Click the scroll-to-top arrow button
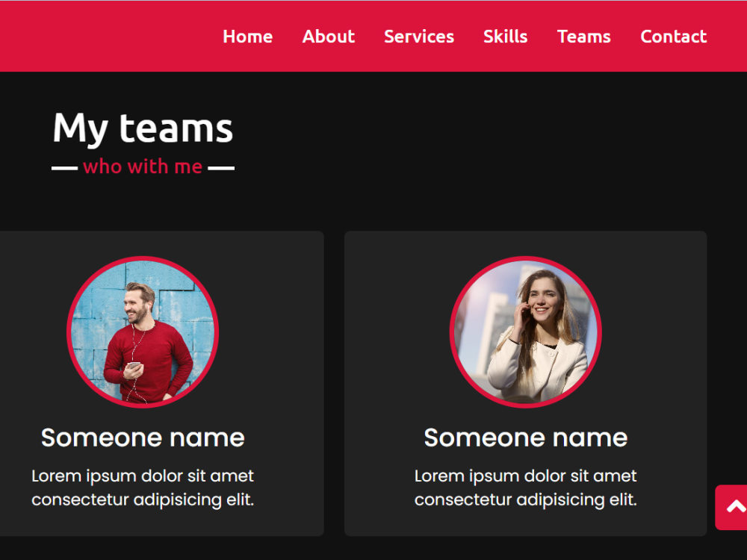 pyautogui.click(x=731, y=507)
